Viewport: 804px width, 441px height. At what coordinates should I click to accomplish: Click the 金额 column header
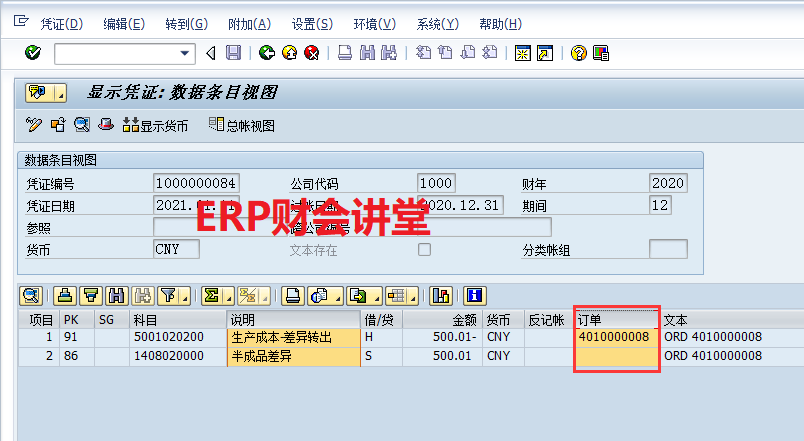[x=440, y=319]
